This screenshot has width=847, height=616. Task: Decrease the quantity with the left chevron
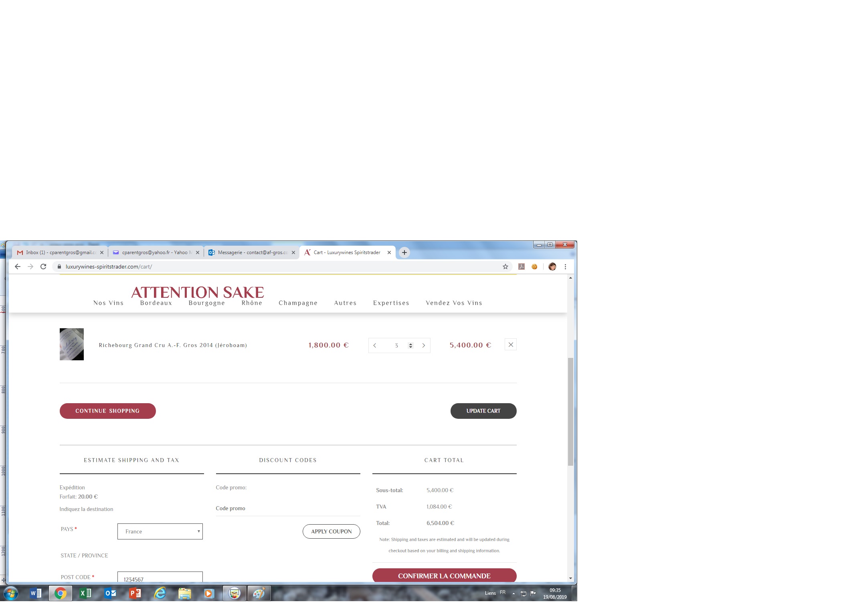(375, 345)
